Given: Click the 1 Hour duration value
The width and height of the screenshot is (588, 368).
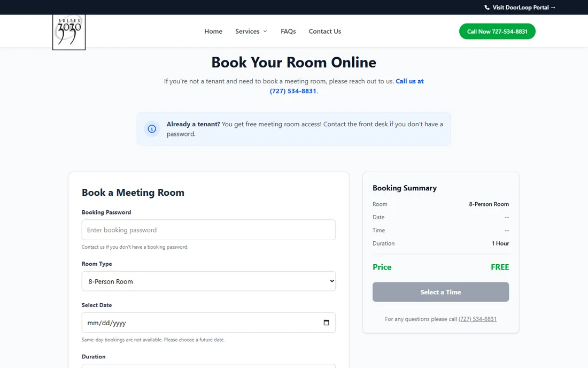Looking at the screenshot, I should point(500,243).
